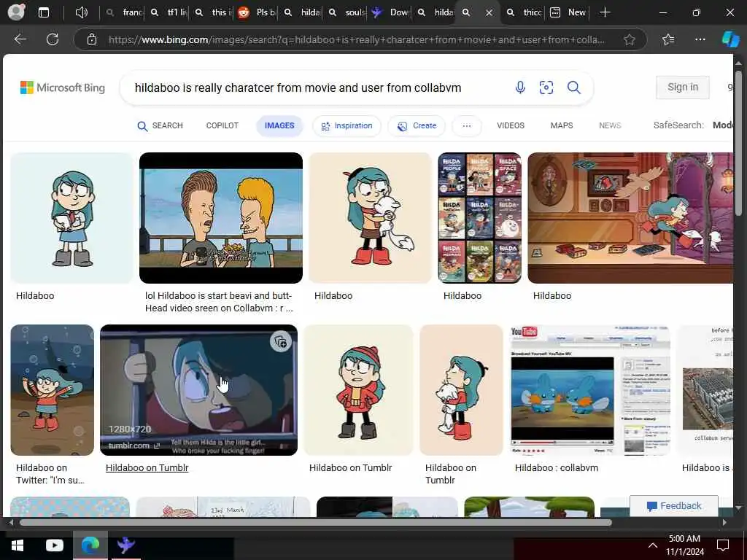
Task: Switch to the 'this i' tab
Action: [213, 12]
